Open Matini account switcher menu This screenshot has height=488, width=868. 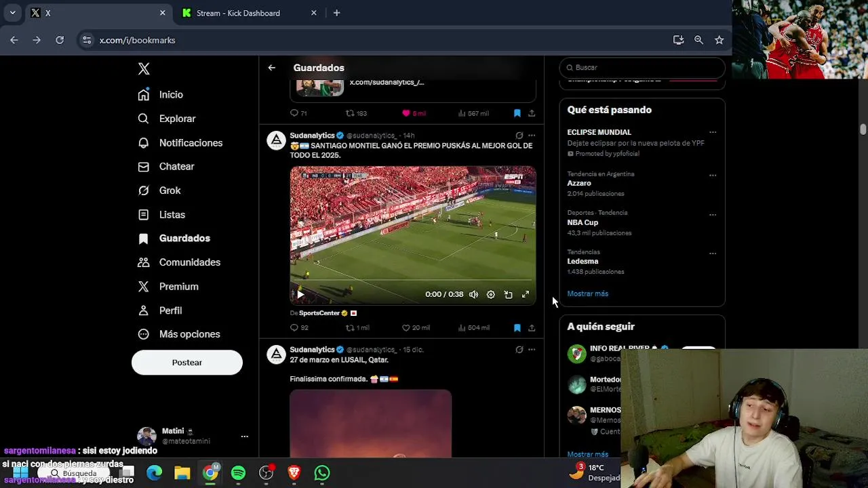pos(193,436)
